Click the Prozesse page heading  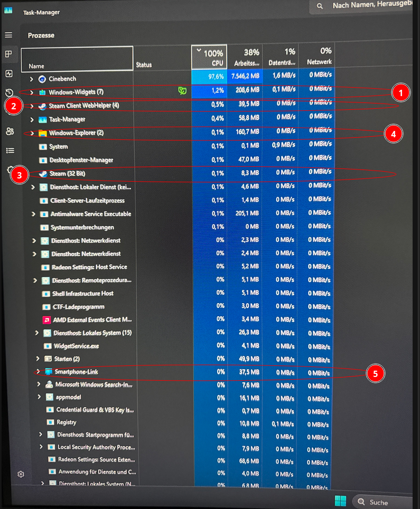point(41,35)
